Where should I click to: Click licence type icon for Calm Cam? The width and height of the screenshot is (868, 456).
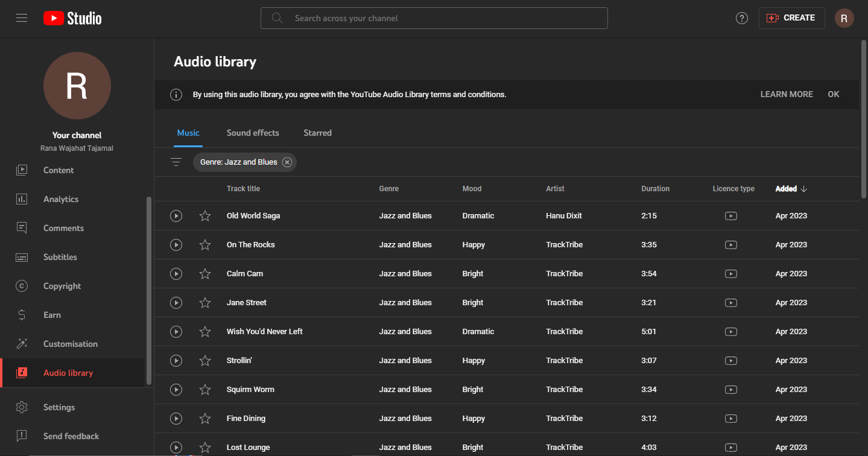[731, 274]
